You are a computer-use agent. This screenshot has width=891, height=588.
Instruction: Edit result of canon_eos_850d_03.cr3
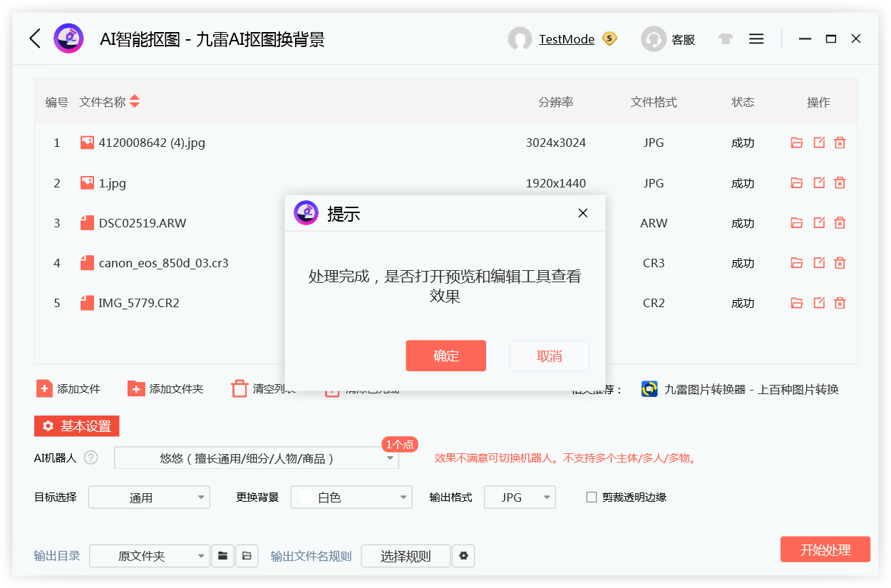tap(819, 263)
